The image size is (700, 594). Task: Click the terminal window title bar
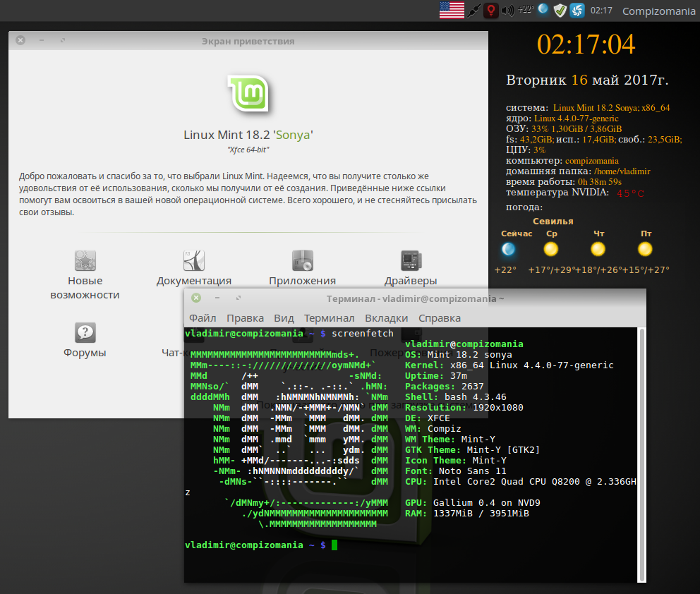415,298
